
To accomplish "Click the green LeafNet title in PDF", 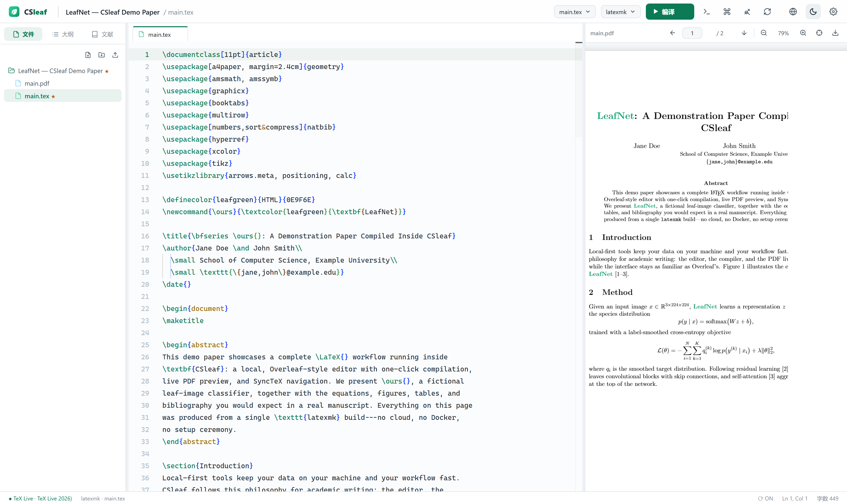I will tap(615, 116).
